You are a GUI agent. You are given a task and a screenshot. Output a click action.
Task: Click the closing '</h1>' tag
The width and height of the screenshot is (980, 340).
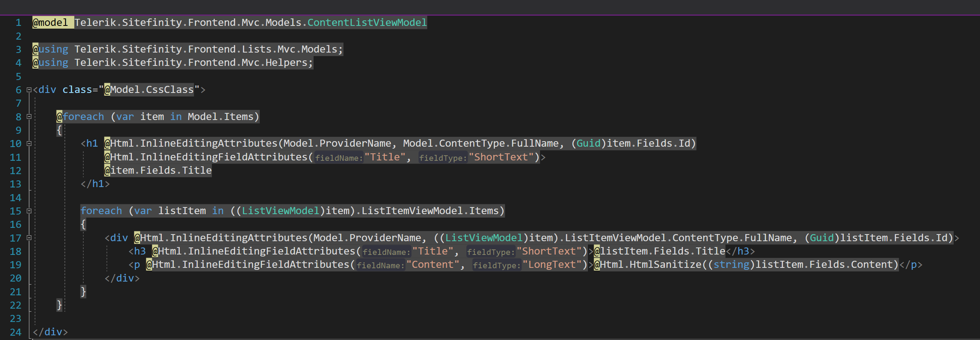click(x=95, y=184)
